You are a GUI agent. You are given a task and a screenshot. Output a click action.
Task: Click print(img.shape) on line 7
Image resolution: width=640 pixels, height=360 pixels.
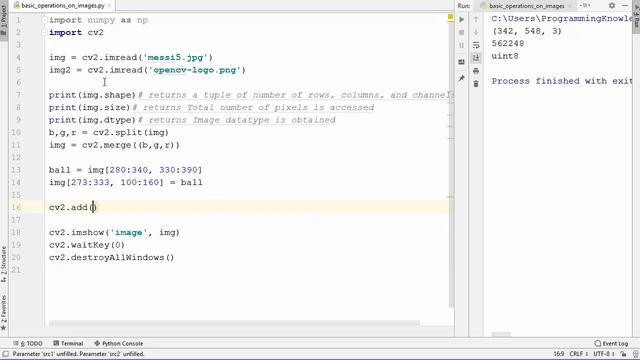pyautogui.click(x=92, y=95)
